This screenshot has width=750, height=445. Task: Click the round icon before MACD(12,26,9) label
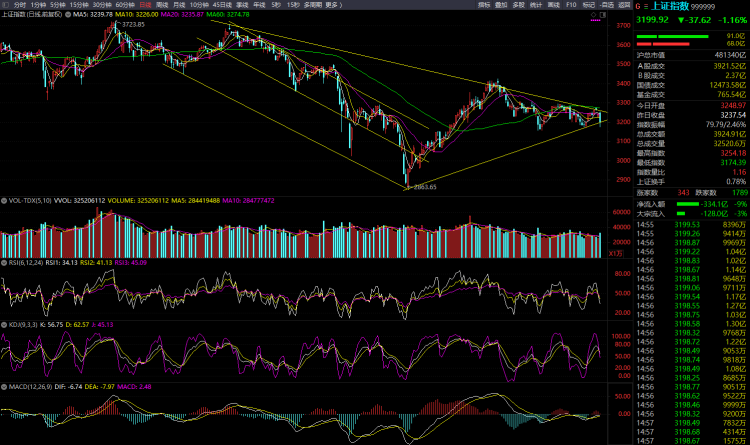[x=3, y=386]
